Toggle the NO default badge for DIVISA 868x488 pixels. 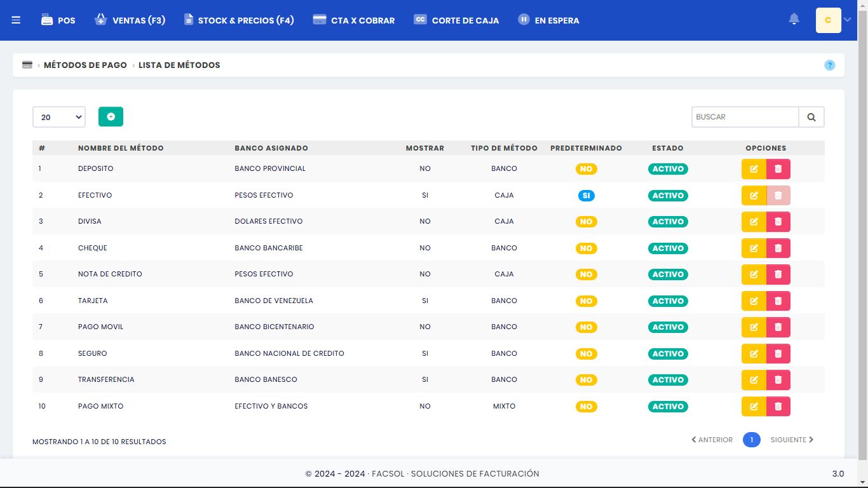coord(586,222)
